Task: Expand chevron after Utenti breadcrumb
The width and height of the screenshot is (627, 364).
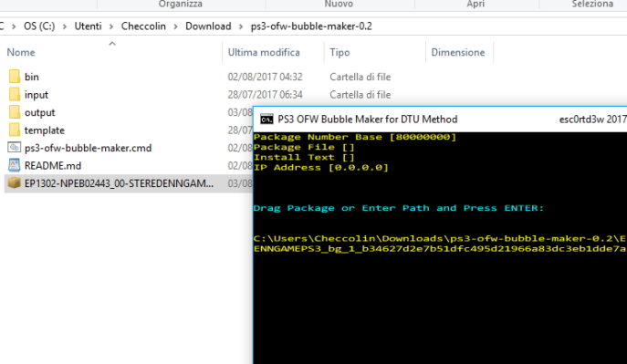Action: pyautogui.click(x=111, y=26)
